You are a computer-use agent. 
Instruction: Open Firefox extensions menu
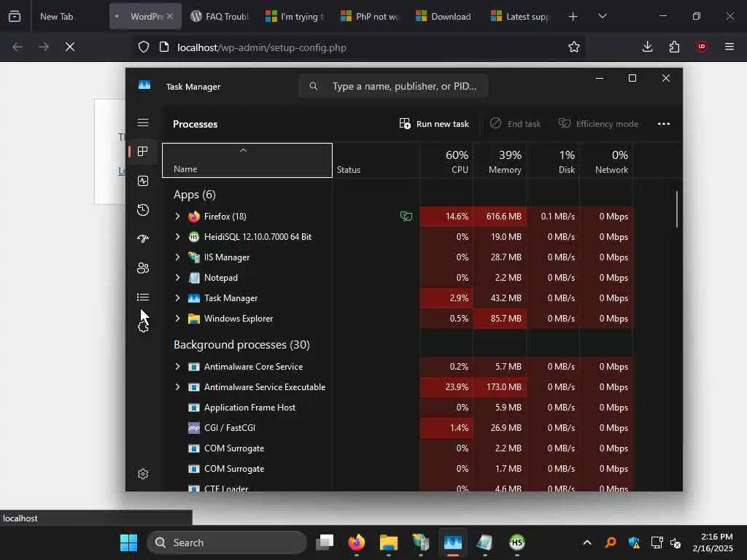click(x=674, y=47)
